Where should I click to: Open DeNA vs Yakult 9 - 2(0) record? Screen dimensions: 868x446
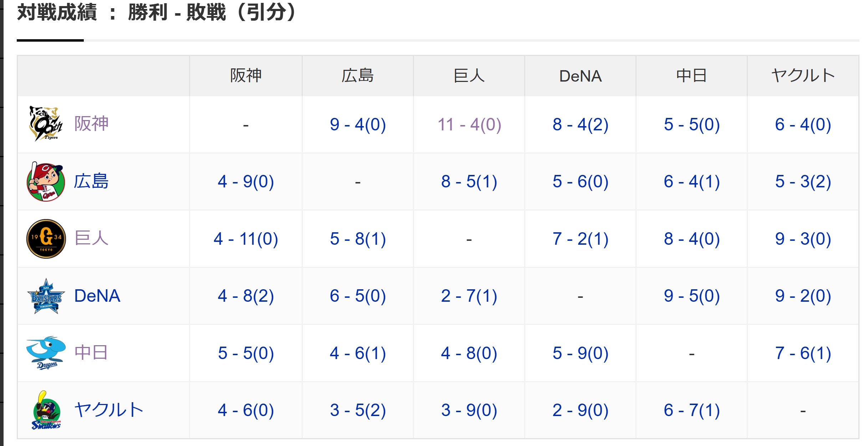point(803,296)
